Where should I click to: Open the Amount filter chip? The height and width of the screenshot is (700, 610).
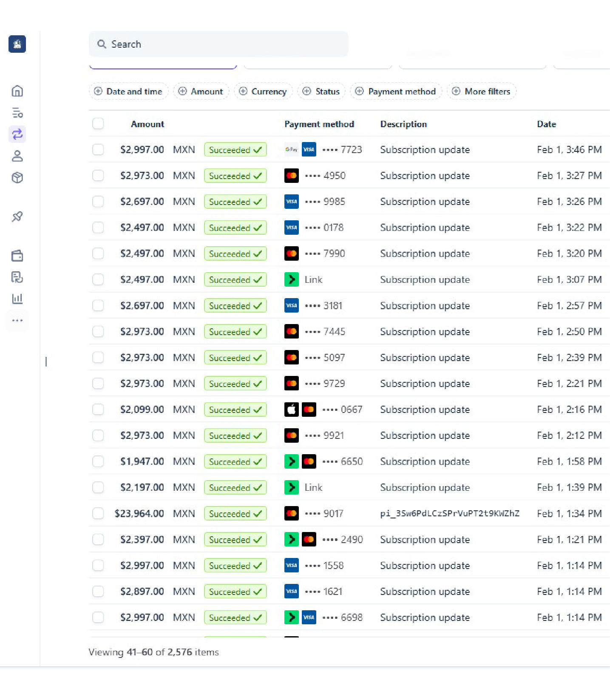[x=201, y=91]
